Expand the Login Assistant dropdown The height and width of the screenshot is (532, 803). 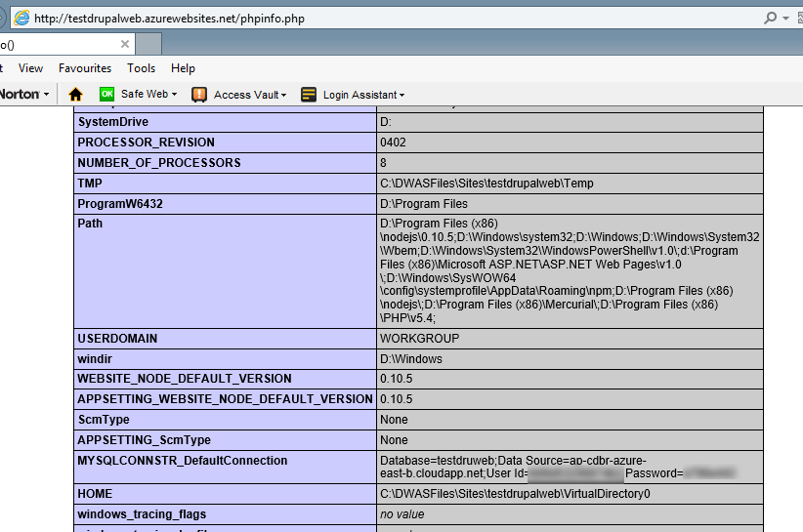coord(402,95)
